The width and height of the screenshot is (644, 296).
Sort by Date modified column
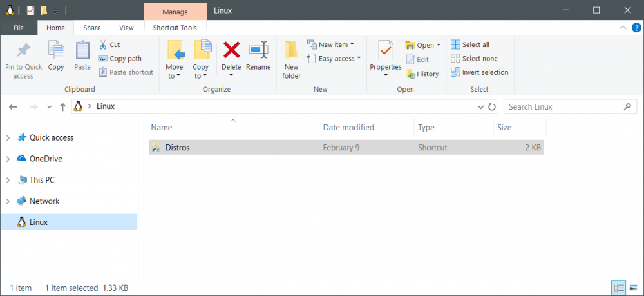(x=366, y=128)
